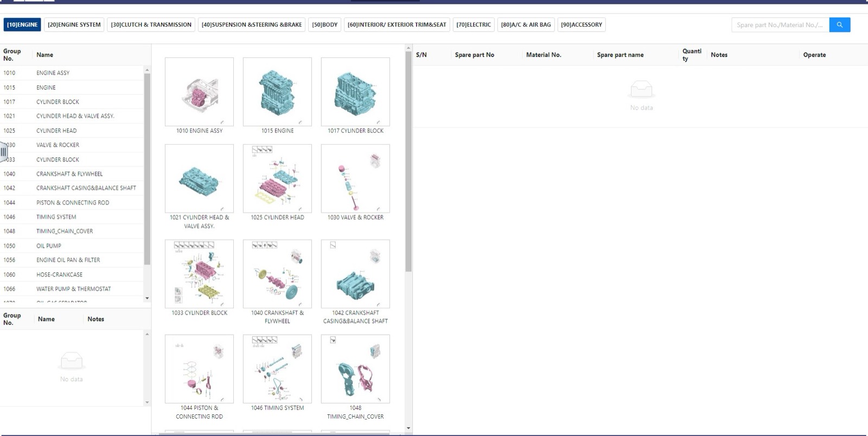This screenshot has height=436, width=868.
Task: Select list row 1060 HOSE-CRANKCASE
Action: point(72,274)
